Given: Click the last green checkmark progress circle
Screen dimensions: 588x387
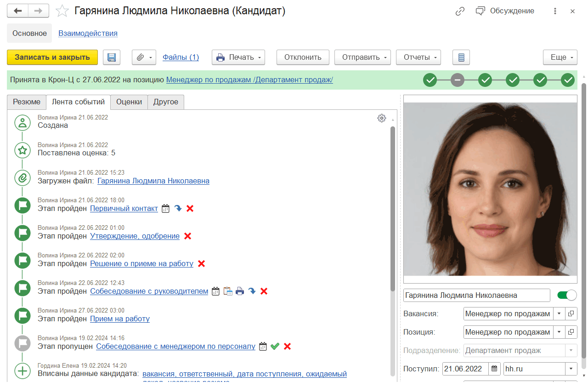Looking at the screenshot, I should tap(568, 80).
